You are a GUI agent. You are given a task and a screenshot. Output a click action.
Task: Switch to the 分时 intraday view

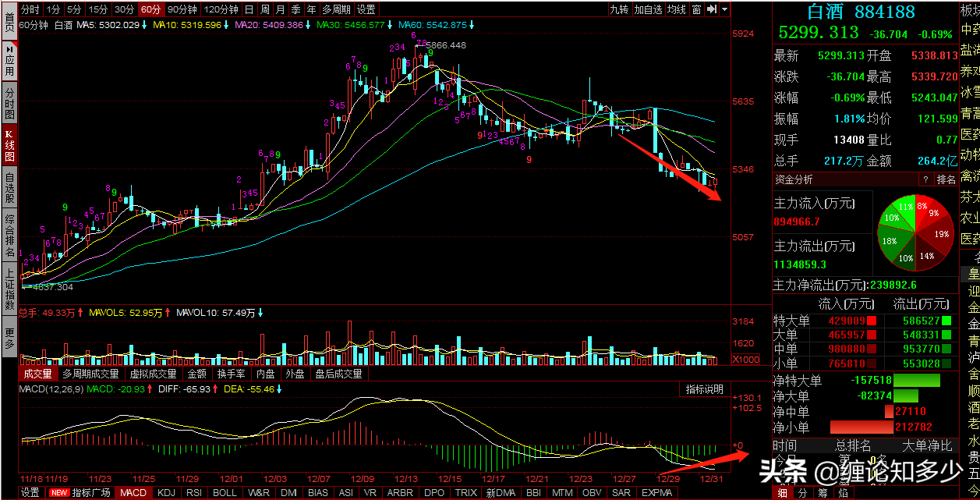(30, 9)
